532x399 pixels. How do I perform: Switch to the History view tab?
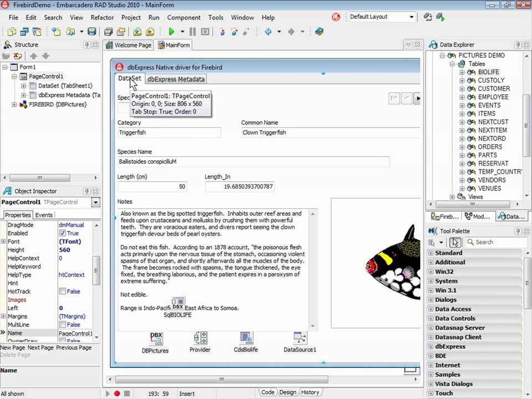click(310, 392)
